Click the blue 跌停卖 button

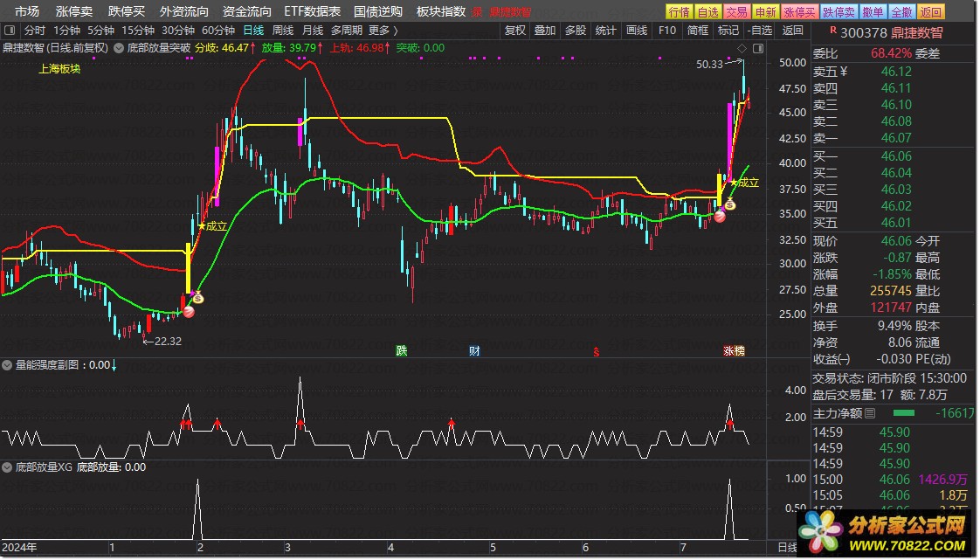tap(839, 12)
